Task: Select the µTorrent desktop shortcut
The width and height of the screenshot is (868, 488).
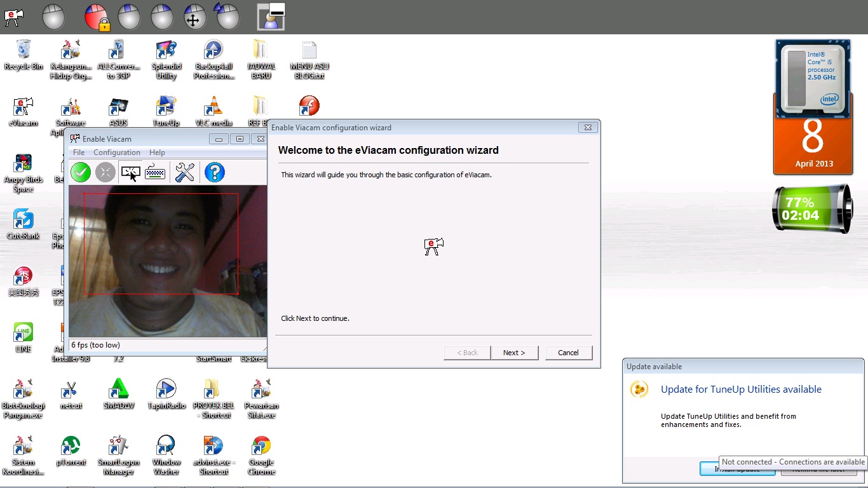Action: [x=71, y=451]
